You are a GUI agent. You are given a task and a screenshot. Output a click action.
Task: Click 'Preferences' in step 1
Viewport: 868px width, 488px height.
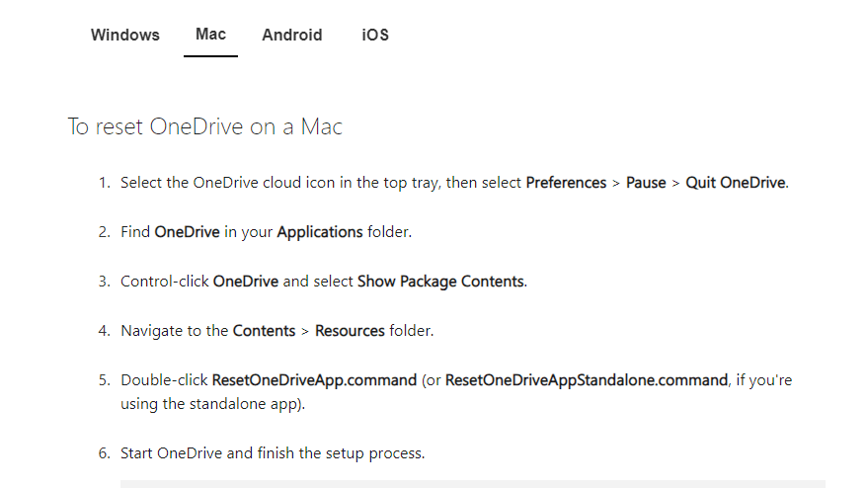tap(566, 183)
